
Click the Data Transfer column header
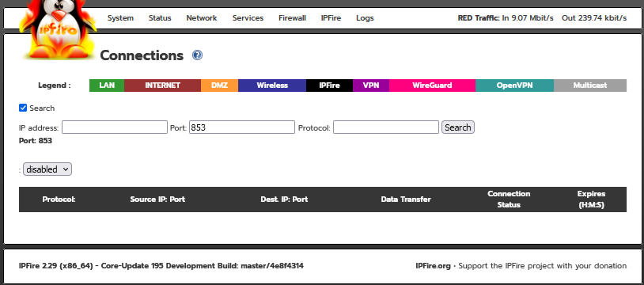[406, 199]
